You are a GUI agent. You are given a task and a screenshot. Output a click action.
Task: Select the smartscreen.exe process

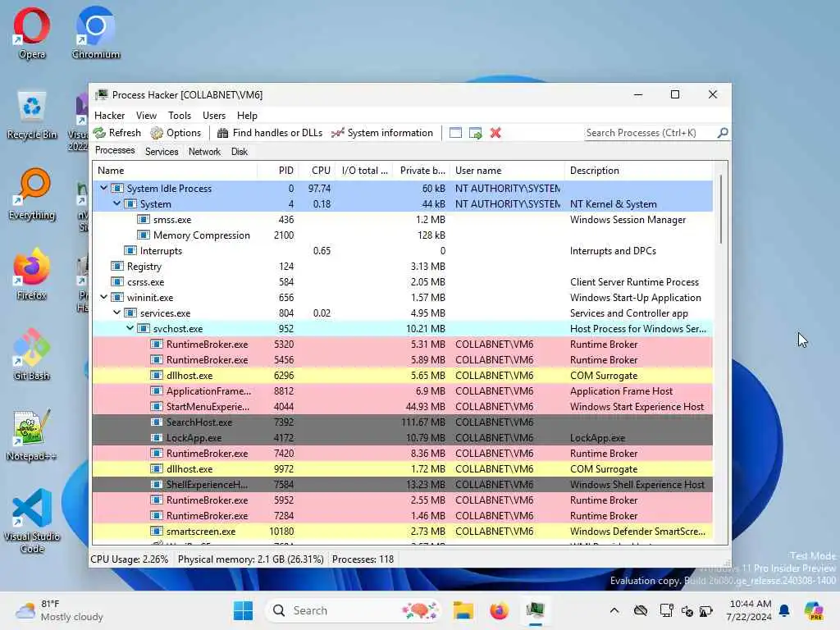pyautogui.click(x=402, y=531)
